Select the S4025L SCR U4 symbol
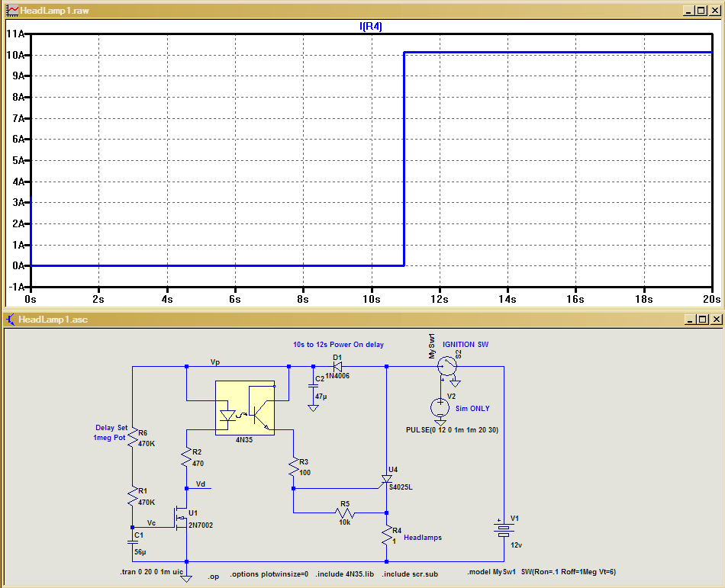This screenshot has width=725, height=588. click(386, 480)
